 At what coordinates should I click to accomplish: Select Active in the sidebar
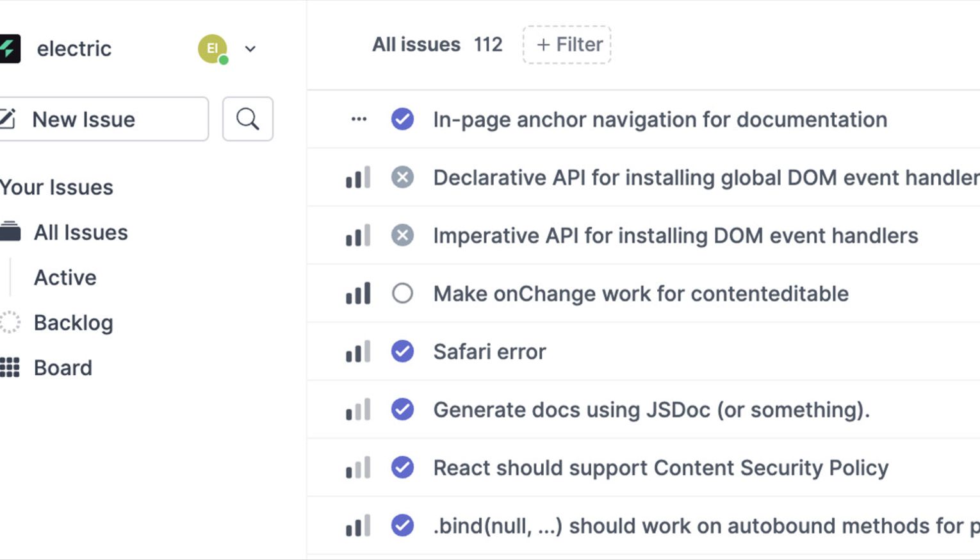(65, 277)
